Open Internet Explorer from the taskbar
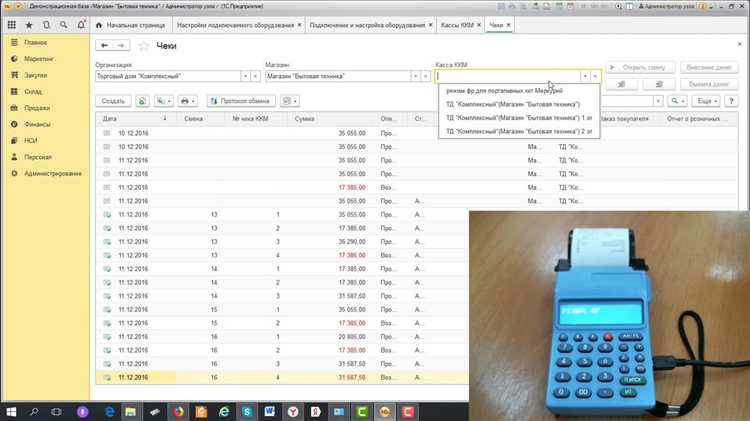The height and width of the screenshot is (421, 750). (224, 411)
